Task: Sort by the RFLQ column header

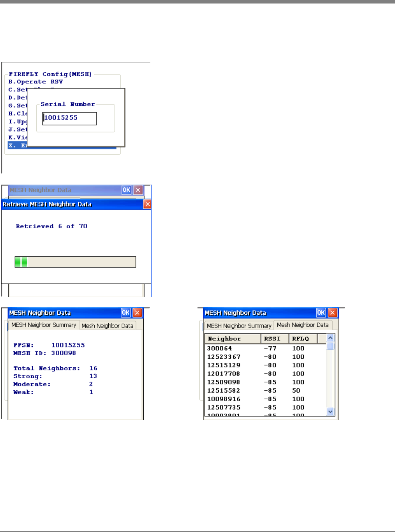Action: point(303,339)
